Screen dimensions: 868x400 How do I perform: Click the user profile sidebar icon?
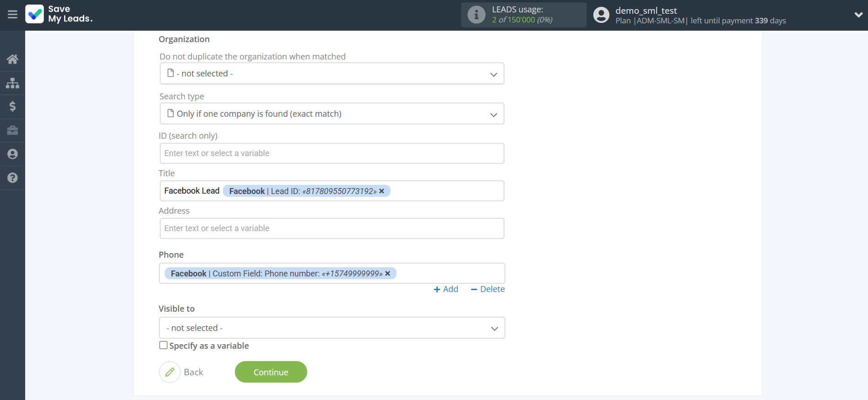point(12,154)
